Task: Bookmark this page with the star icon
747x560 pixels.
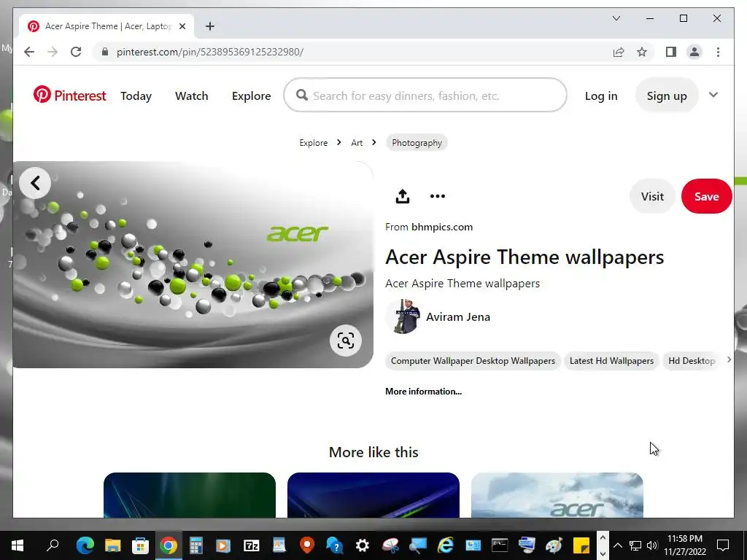Action: [x=642, y=52]
